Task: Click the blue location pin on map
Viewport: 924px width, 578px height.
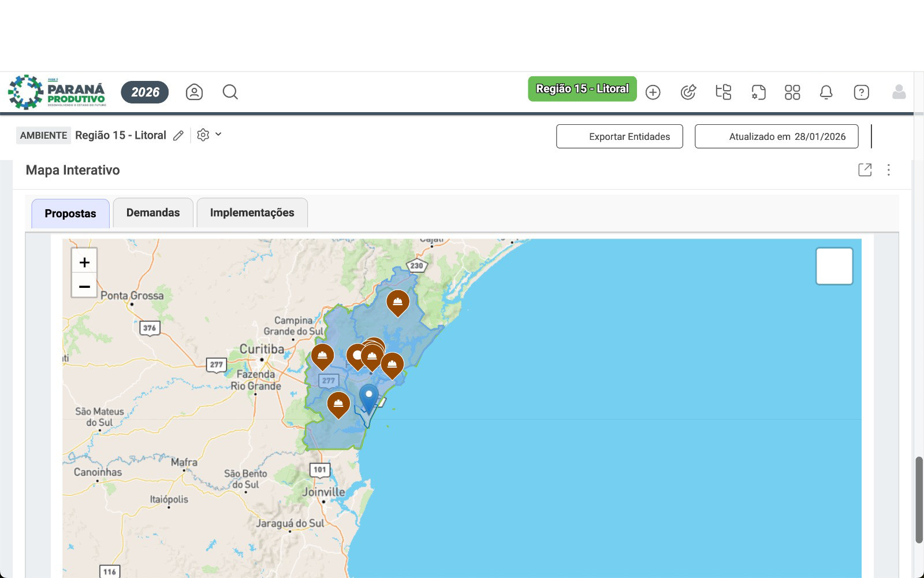Action: (368, 397)
